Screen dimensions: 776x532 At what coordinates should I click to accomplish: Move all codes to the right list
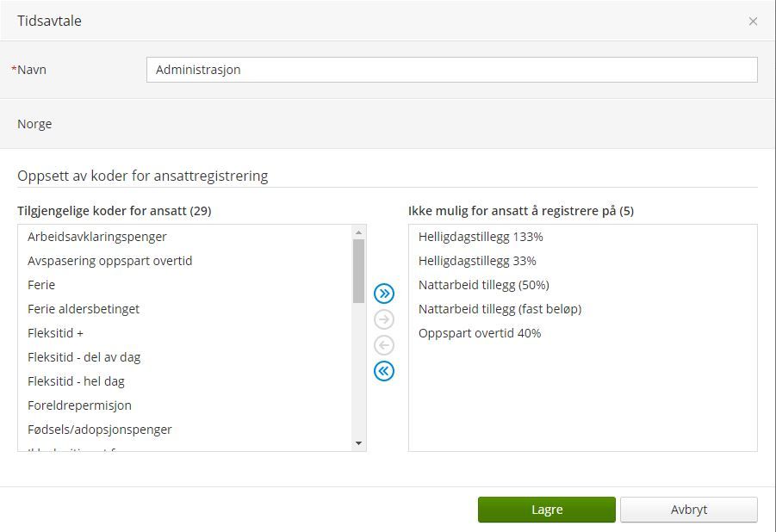pyautogui.click(x=383, y=294)
